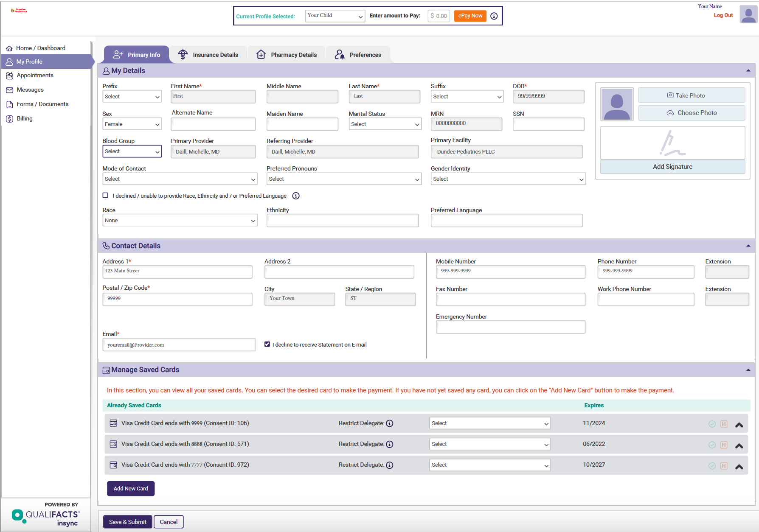
Task: Open the Pharmacy Details tab
Action: tap(287, 55)
